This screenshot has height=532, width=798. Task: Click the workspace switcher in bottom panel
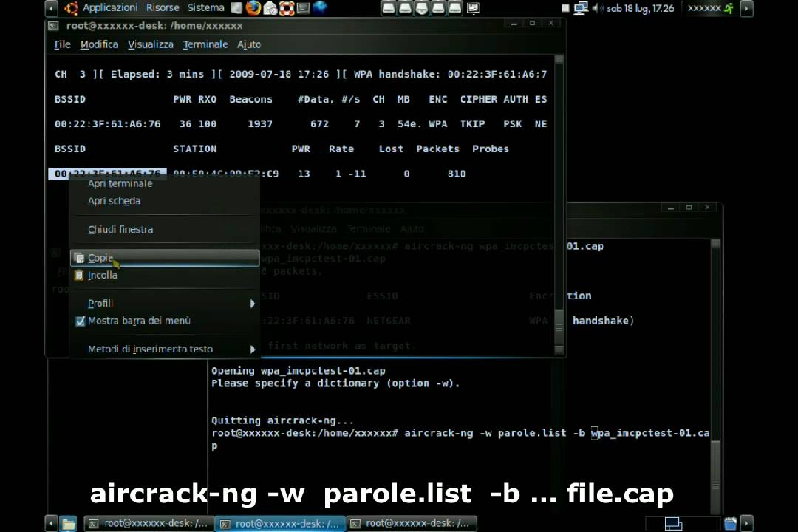point(683,523)
